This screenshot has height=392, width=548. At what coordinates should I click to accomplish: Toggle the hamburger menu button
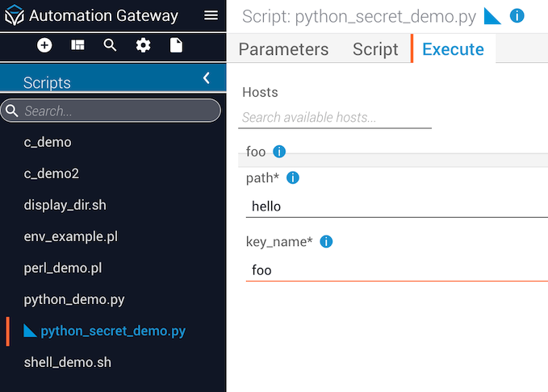(x=211, y=15)
